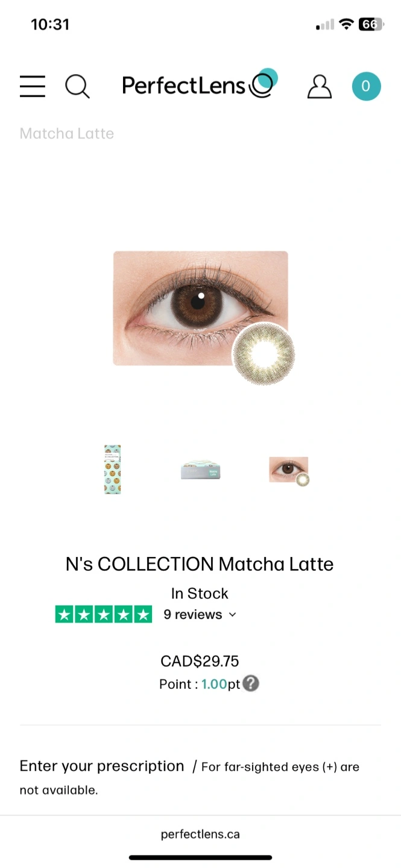
Task: Tap the N's COLLECTION Matcha Latte title
Action: pos(200,564)
